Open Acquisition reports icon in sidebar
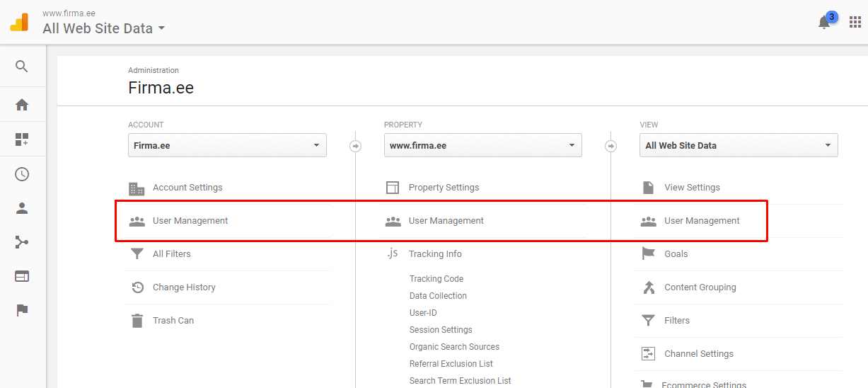Image resolution: width=868 pixels, height=388 pixels. coord(22,243)
